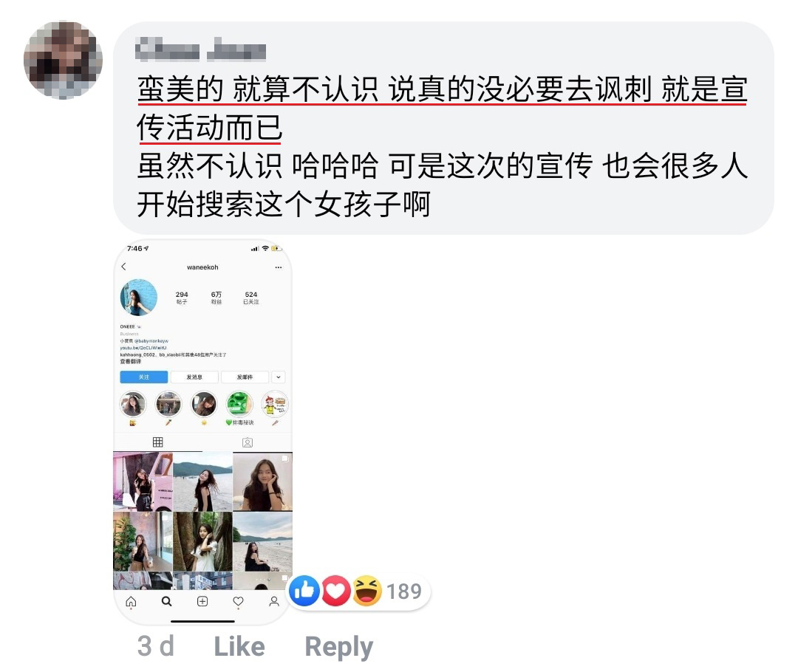Open the 189 reactions count
Screen dimensions: 798x672
(x=404, y=592)
